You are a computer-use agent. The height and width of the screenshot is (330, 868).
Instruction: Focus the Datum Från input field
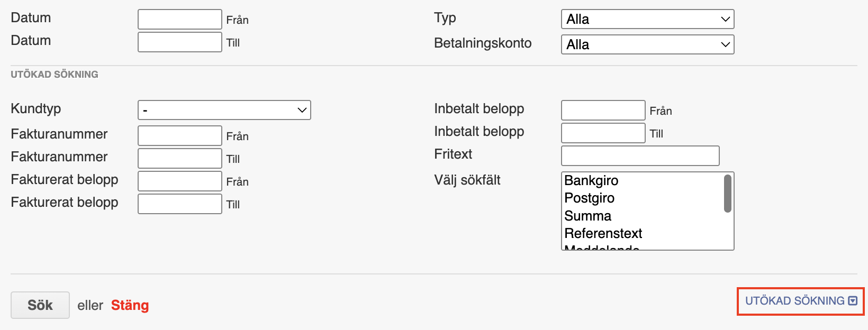tap(180, 20)
